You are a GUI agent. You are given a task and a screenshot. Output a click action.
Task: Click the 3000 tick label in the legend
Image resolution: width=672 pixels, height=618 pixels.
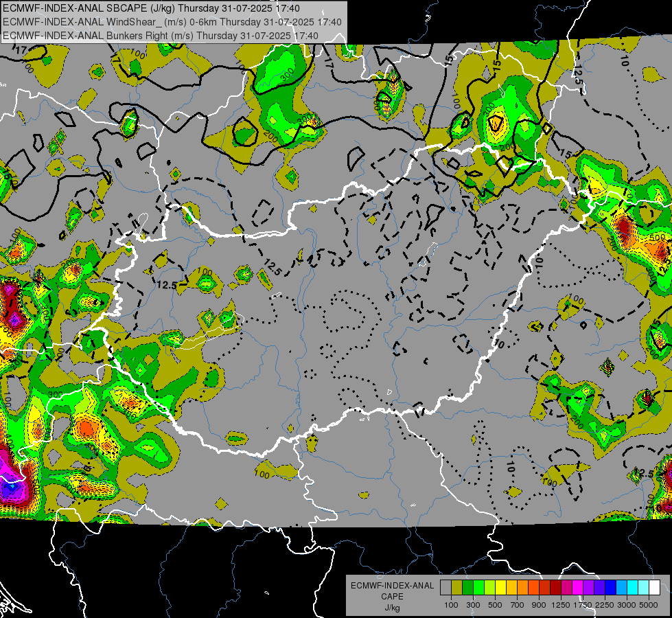click(627, 605)
